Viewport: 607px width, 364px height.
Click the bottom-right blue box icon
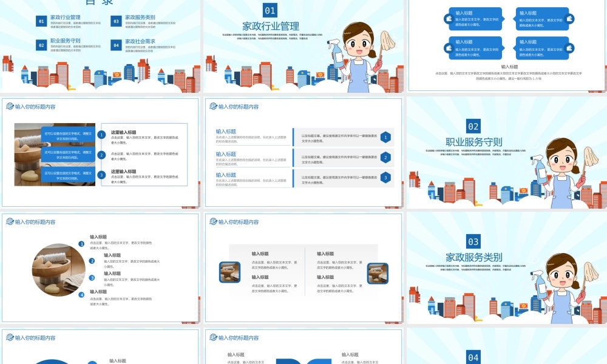tap(569, 48)
